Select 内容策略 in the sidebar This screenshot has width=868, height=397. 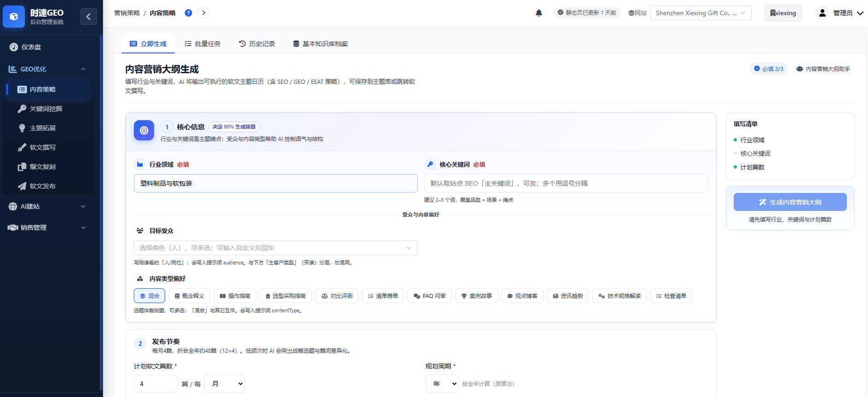coord(50,89)
